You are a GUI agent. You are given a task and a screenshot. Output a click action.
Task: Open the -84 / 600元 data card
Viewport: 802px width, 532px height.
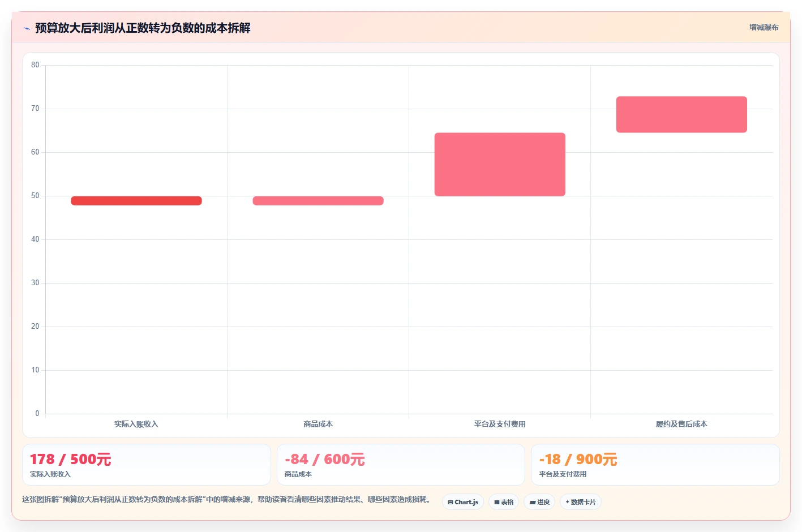pos(401,465)
